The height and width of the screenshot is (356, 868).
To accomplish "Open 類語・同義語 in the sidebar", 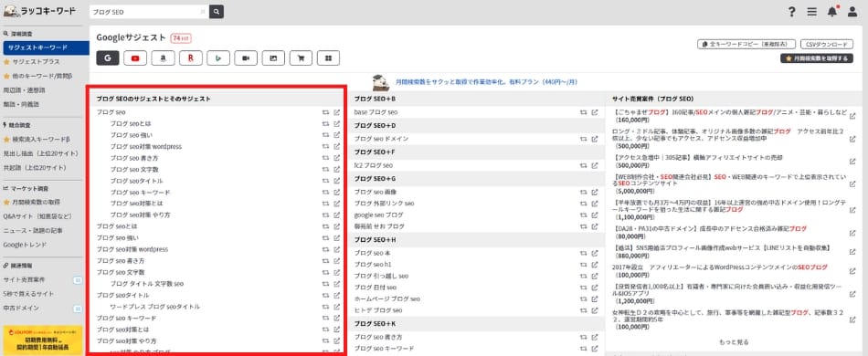I will 21,104.
